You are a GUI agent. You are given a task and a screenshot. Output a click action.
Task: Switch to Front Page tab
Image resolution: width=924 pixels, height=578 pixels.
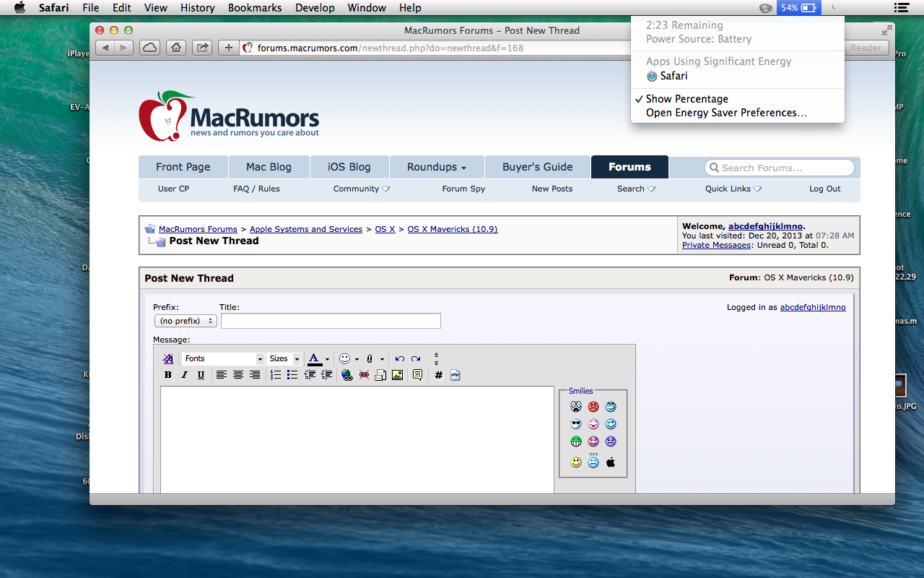pos(183,167)
